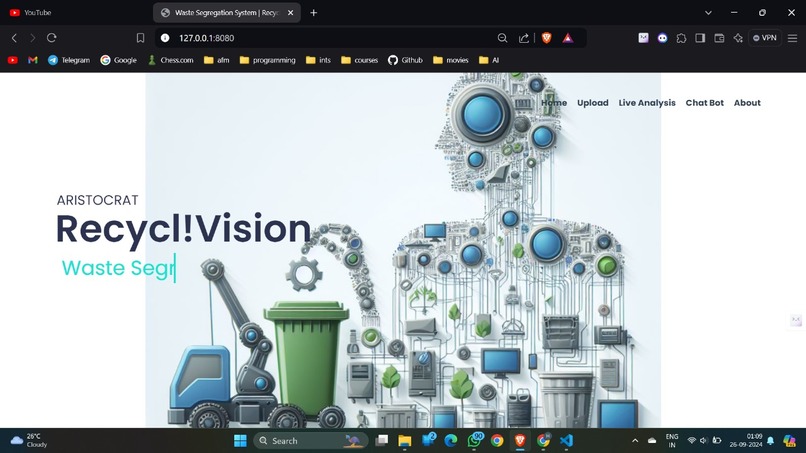Open the Brave browser taskbar icon
This screenshot has height=453, width=806.
(520, 441)
